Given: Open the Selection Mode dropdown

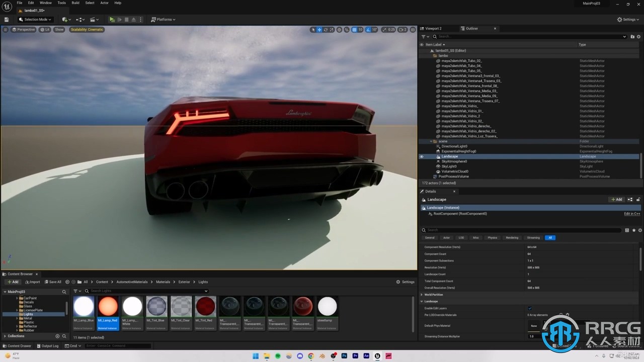Looking at the screenshot, I should tap(35, 20).
